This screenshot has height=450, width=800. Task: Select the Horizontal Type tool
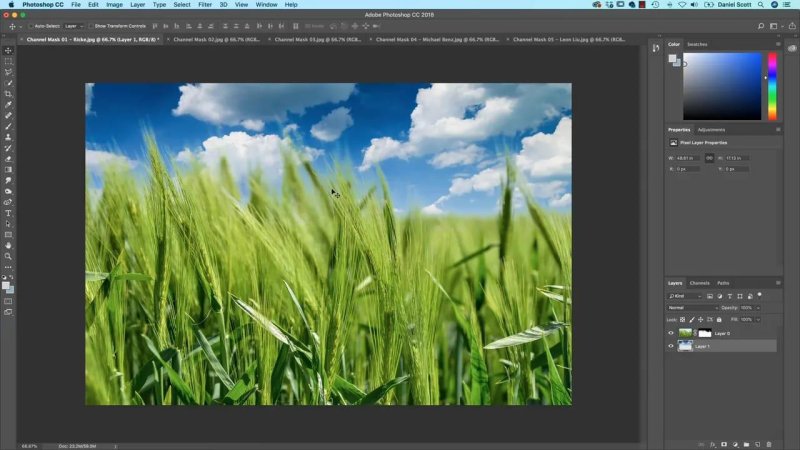[8, 213]
